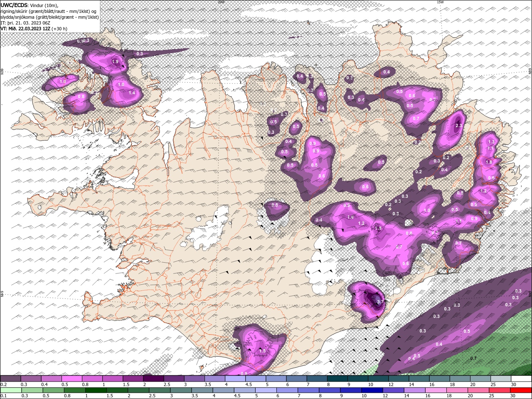532x399 pixels.
Task: Click the deep blue 10–12 swatch, lower legend row
Action: pos(372,390)
